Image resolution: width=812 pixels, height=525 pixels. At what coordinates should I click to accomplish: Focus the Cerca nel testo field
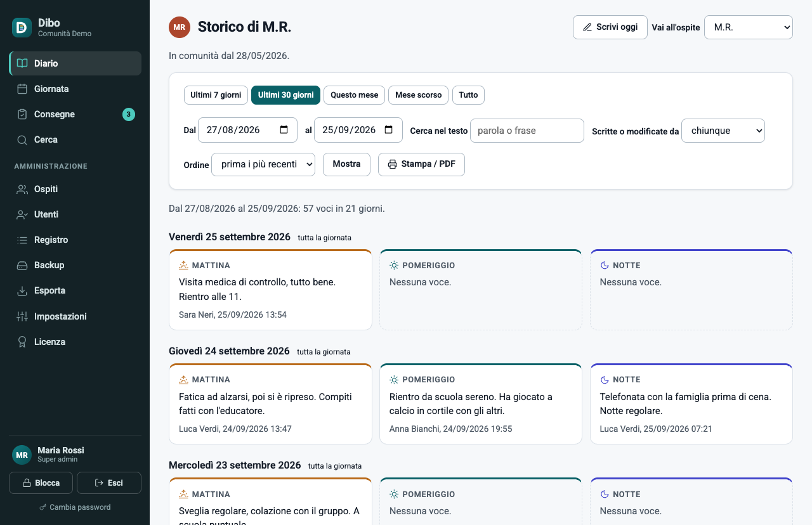click(x=527, y=131)
